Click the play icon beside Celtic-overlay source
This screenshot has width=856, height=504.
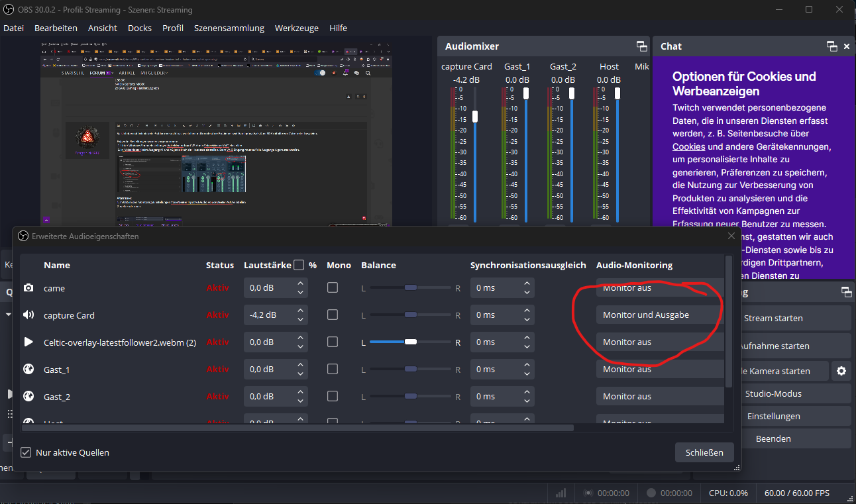click(x=28, y=342)
